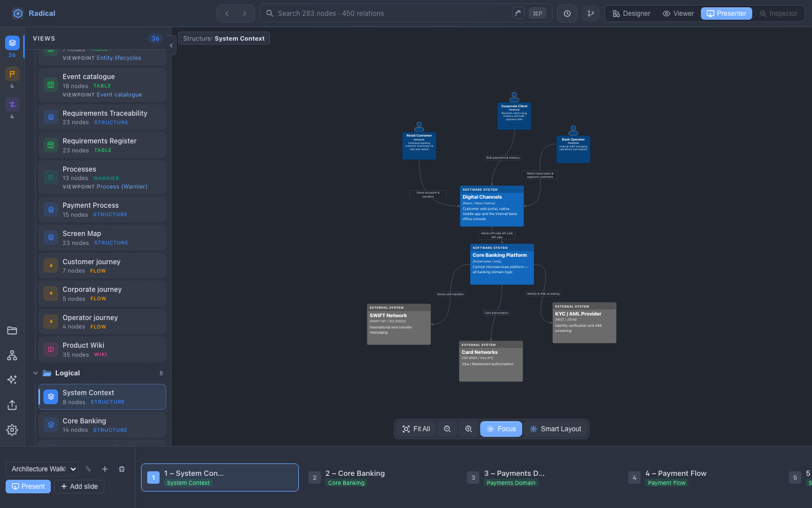Viewport: 812px width, 508px height.
Task: Select the Core Banking Platform node
Action: tap(502, 264)
